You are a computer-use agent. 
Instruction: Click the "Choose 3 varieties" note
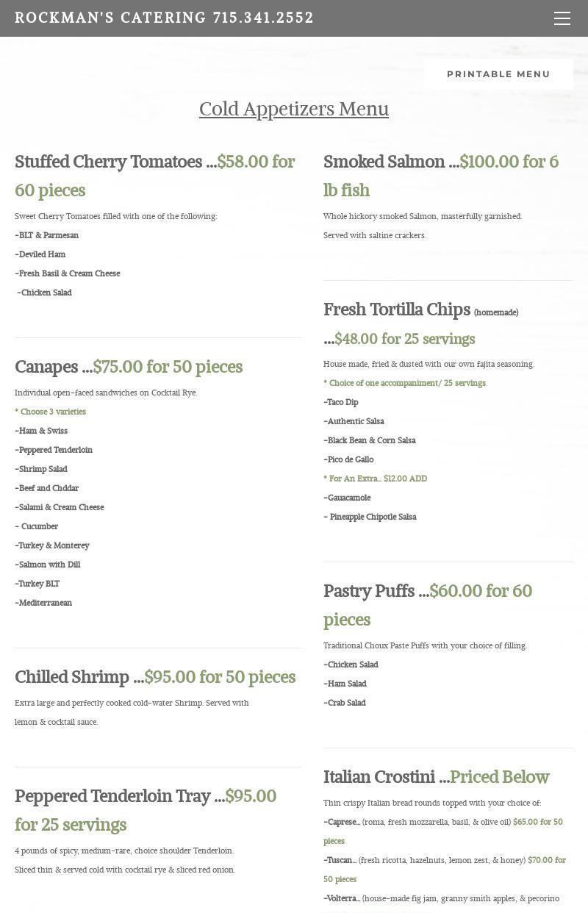click(51, 412)
